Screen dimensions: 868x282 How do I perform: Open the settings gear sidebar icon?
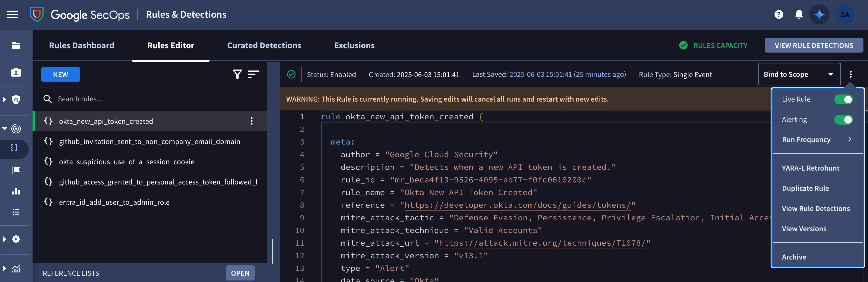click(16, 239)
